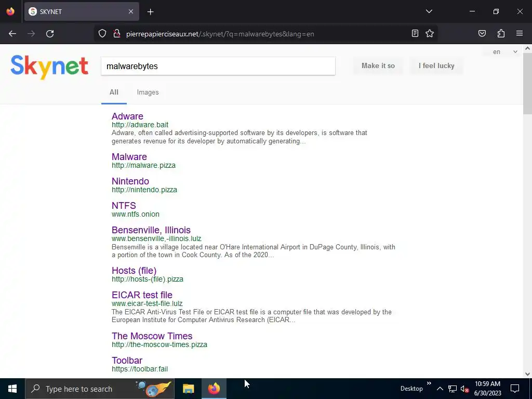Toggle reader view icon in address bar
532x399 pixels.
(x=415, y=33)
